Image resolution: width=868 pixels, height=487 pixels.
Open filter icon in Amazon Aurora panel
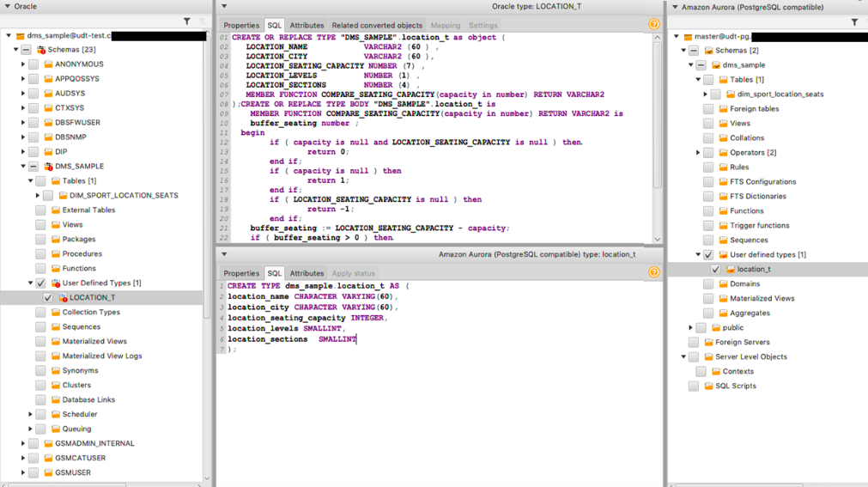(x=855, y=22)
